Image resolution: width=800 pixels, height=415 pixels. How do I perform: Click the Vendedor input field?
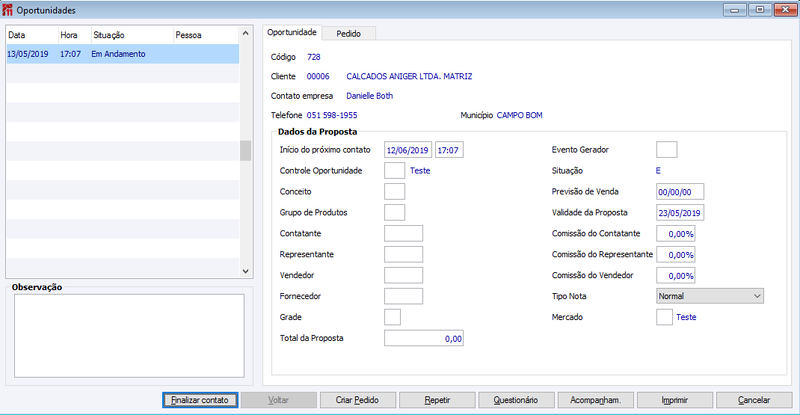(x=403, y=275)
